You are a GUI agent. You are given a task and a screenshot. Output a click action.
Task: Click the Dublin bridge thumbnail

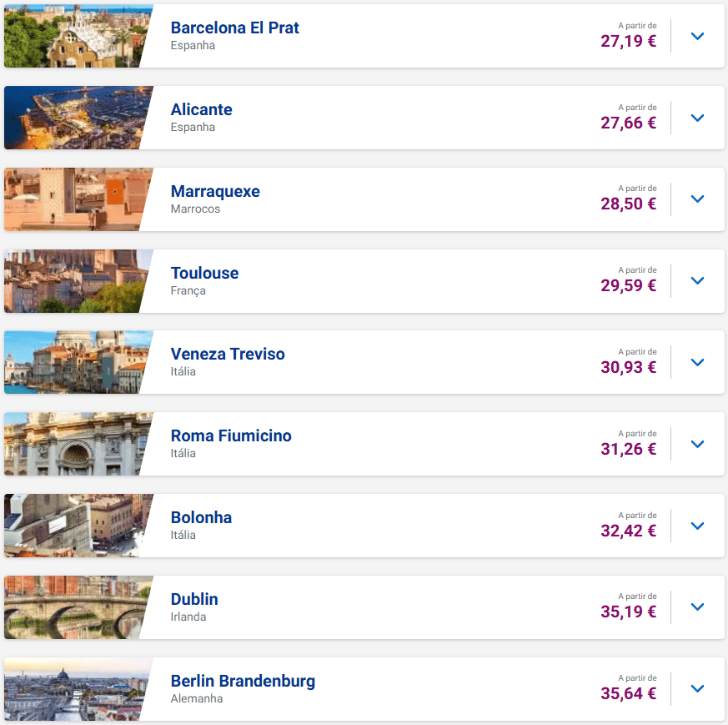pos(75,607)
